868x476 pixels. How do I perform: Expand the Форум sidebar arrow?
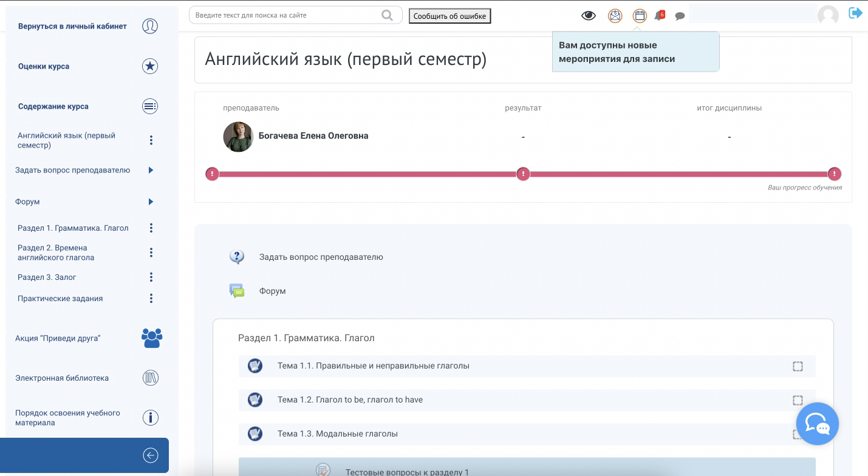[151, 202]
